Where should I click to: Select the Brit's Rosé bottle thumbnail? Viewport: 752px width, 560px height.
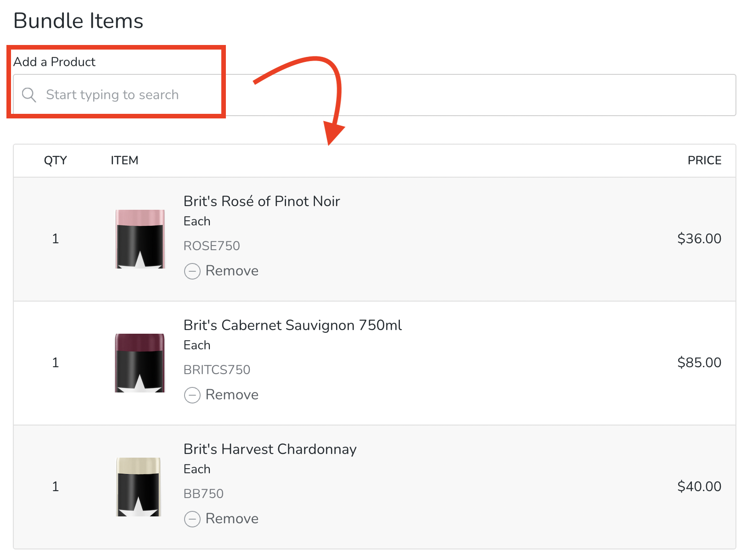pyautogui.click(x=139, y=239)
